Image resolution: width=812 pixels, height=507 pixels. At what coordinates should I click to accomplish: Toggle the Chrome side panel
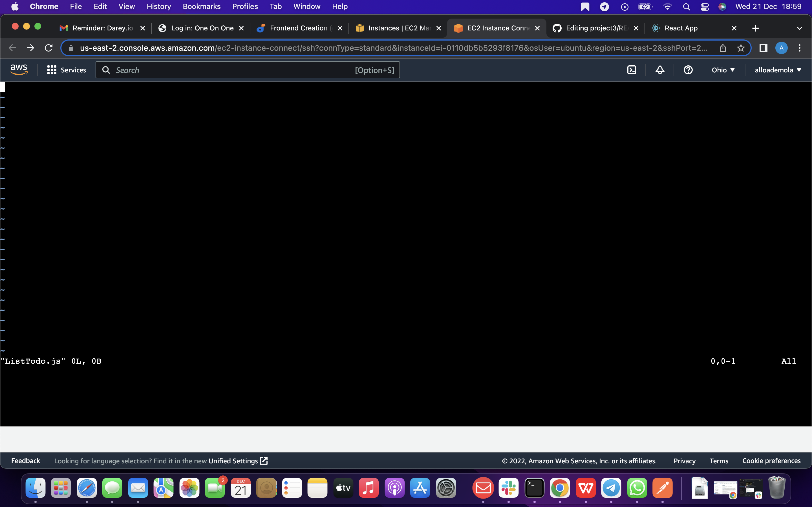pos(763,48)
